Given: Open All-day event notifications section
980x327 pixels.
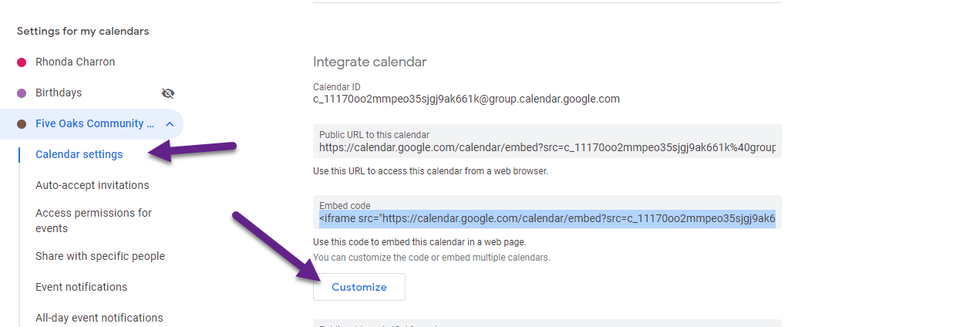Looking at the screenshot, I should (99, 318).
